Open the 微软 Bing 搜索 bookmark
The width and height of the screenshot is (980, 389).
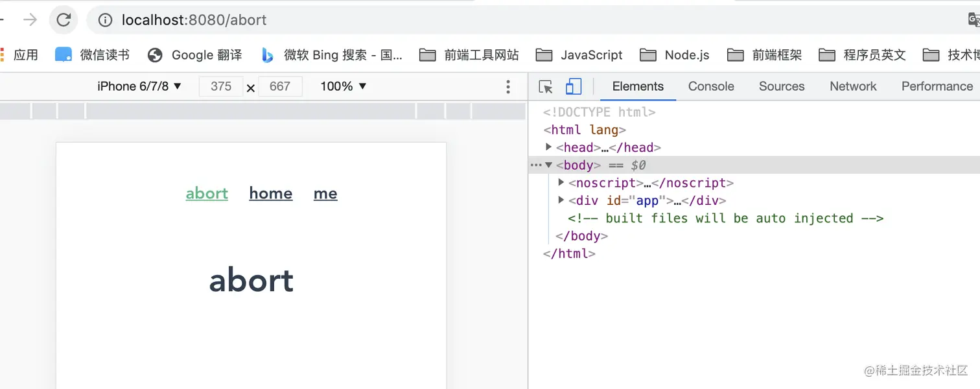coord(332,55)
